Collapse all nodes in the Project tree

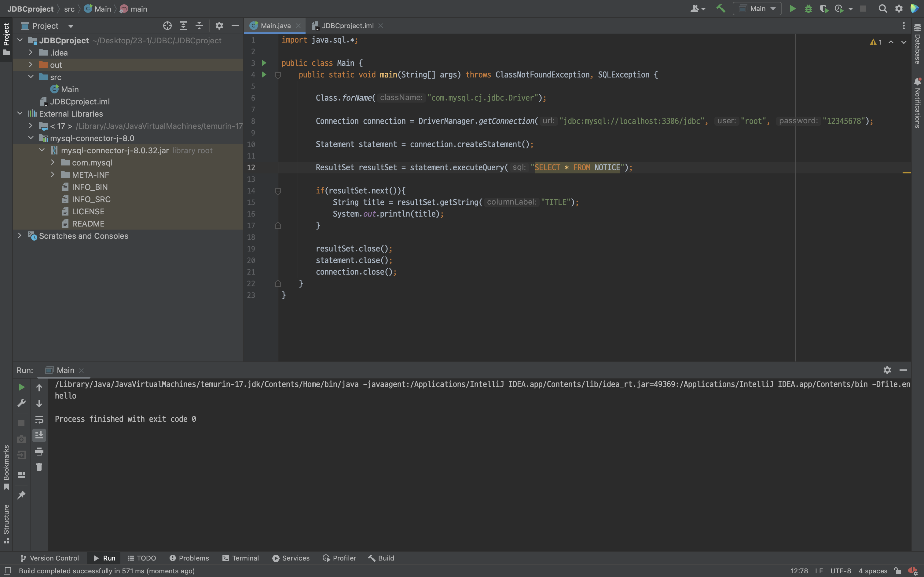pyautogui.click(x=199, y=26)
